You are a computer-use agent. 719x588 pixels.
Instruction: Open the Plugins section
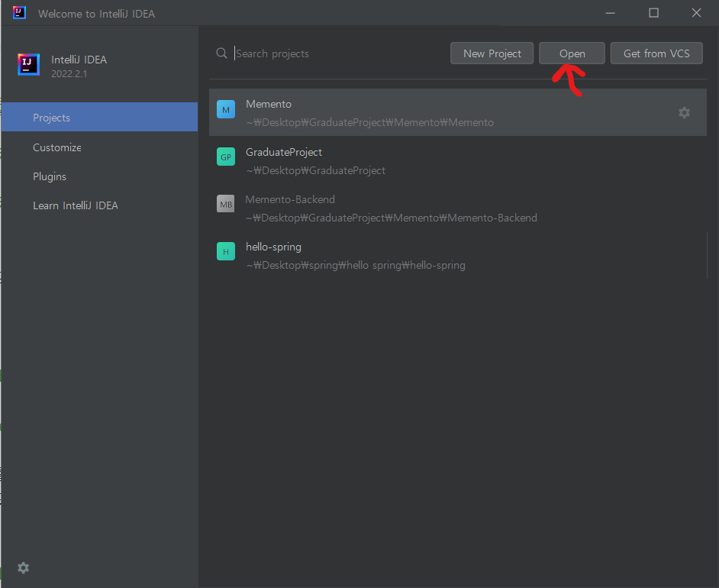coord(50,176)
